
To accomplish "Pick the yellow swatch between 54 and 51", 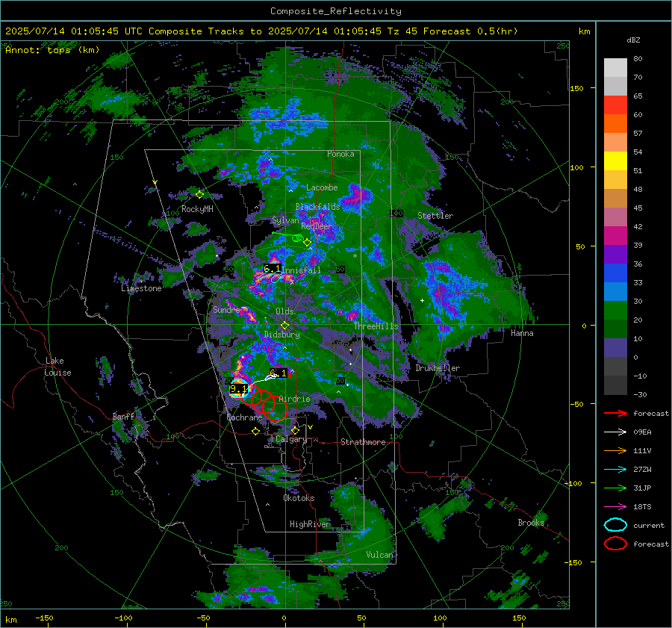I will (615, 161).
